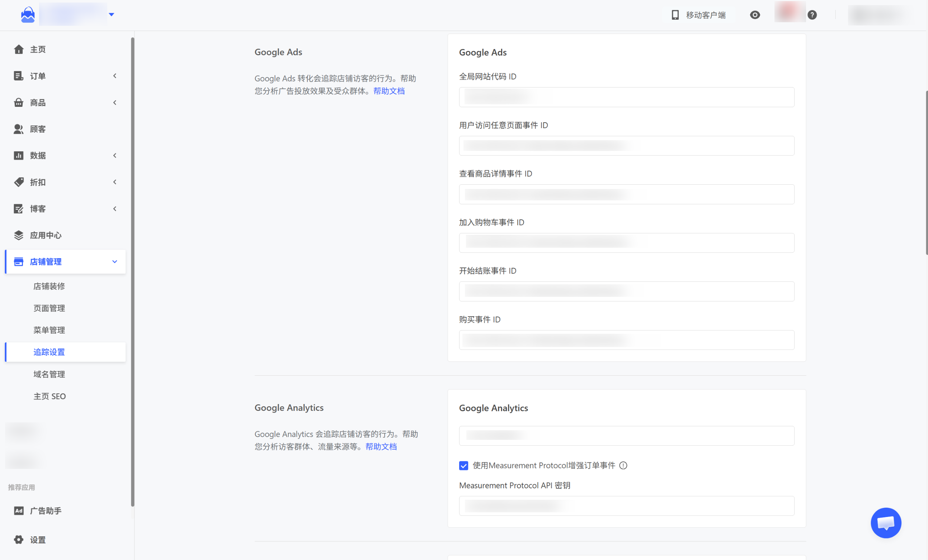
Task: Collapse the 店铺管理 submenu chevron
Action: point(115,262)
